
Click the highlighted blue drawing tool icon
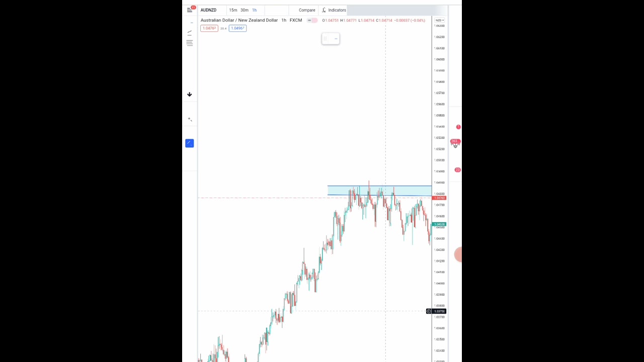(190, 143)
